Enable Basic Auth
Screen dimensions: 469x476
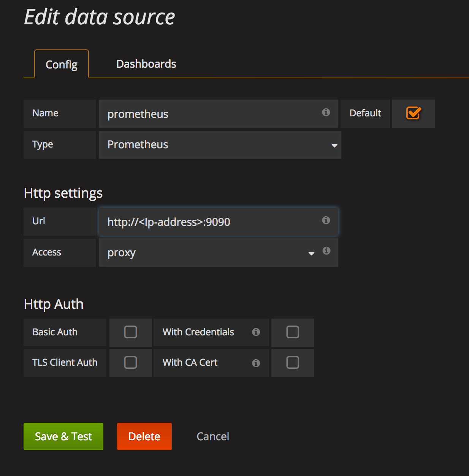coord(130,332)
